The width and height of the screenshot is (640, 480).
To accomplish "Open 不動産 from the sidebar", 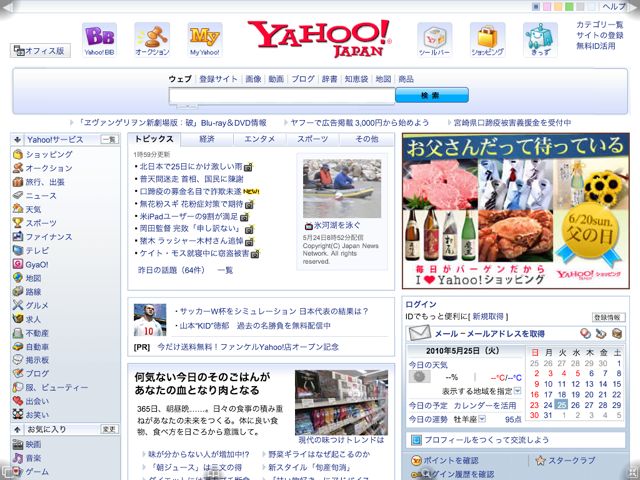I will coord(37,333).
